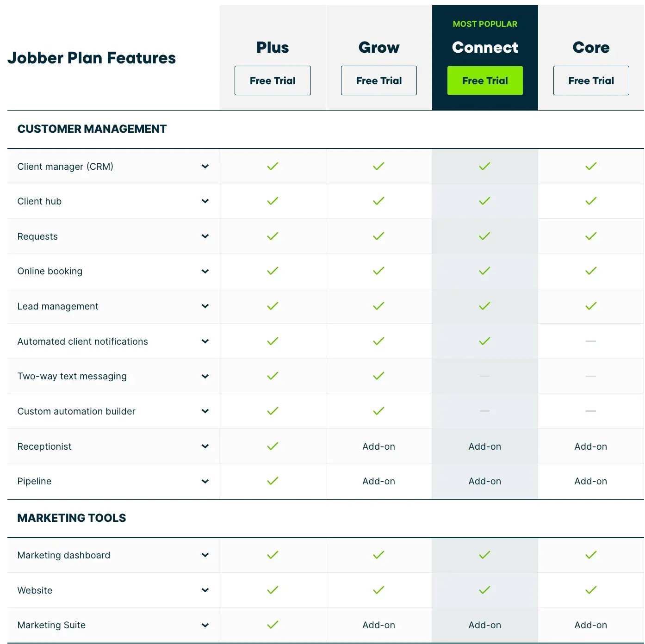645x644 pixels.
Task: Expand the Requests row details
Action: pyautogui.click(x=205, y=236)
